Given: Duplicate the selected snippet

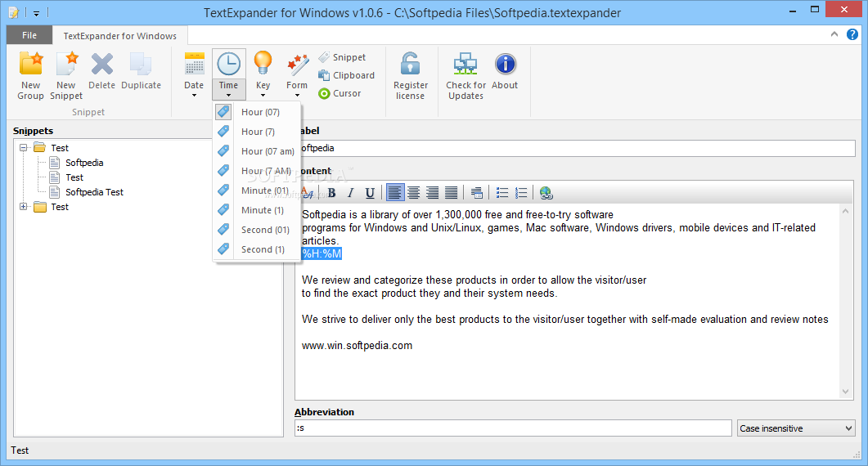Looking at the screenshot, I should 142,72.
